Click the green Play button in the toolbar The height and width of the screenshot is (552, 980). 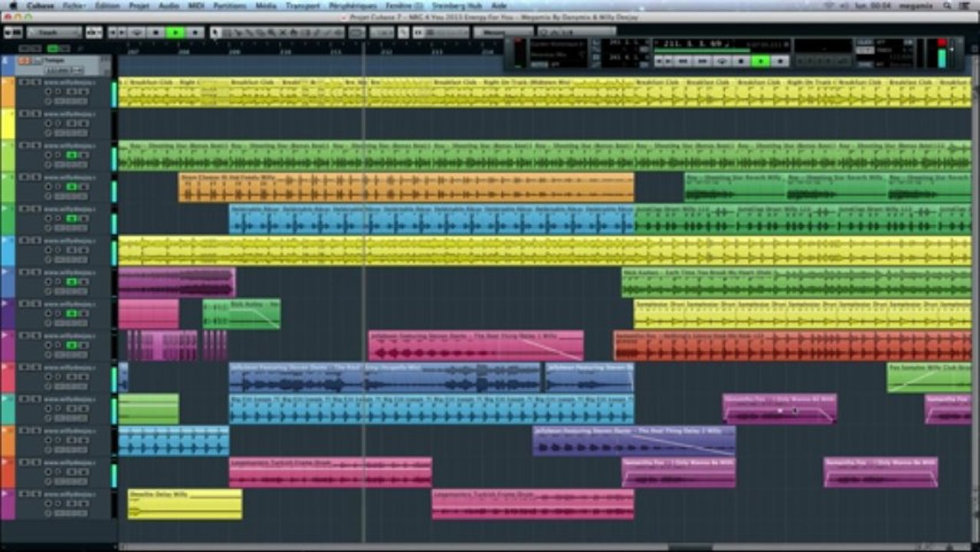[x=175, y=32]
